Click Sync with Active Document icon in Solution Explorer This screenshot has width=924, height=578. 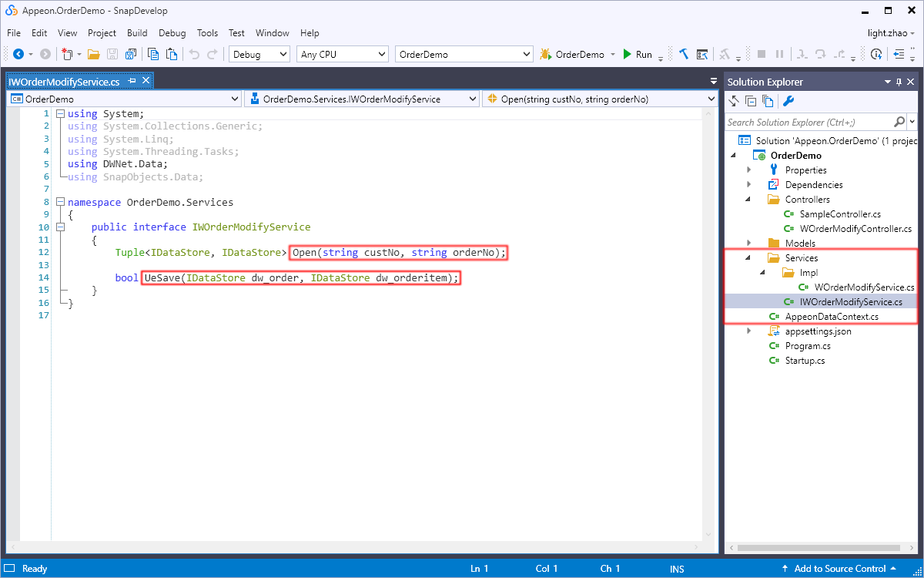point(733,101)
